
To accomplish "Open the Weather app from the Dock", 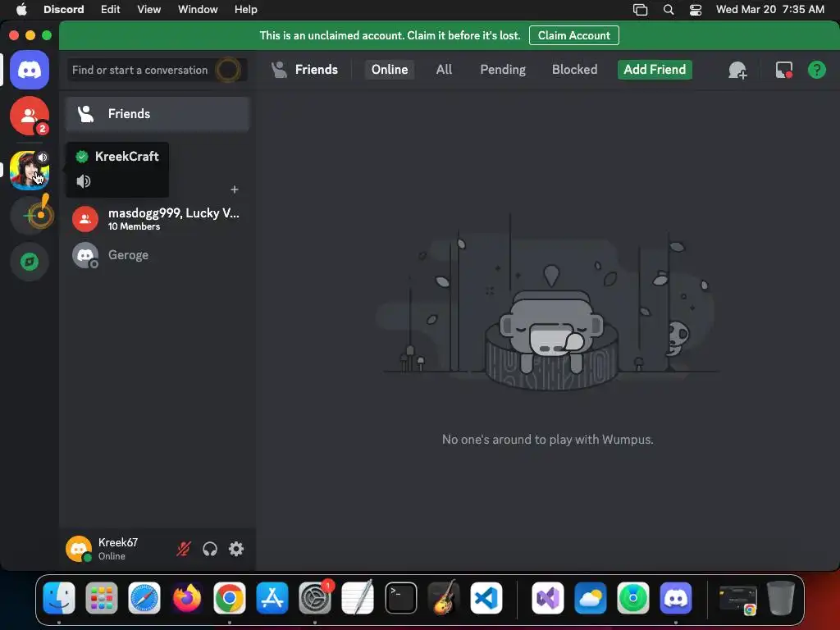I will pos(591,598).
